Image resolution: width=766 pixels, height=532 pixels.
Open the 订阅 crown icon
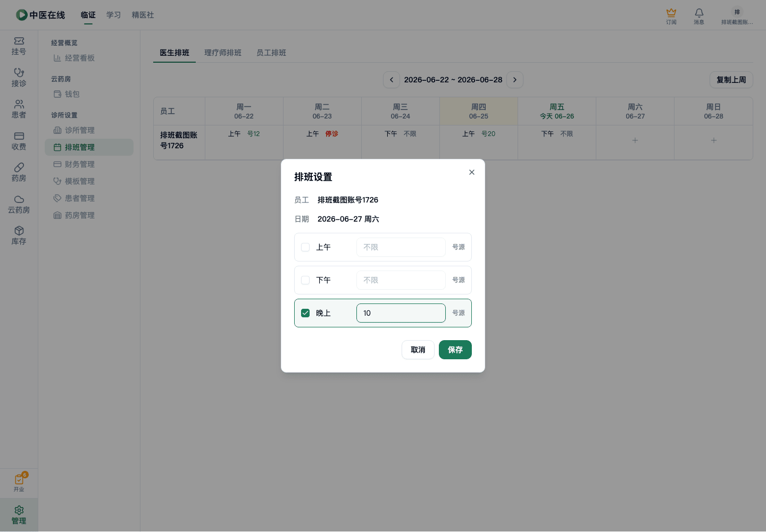[671, 13]
